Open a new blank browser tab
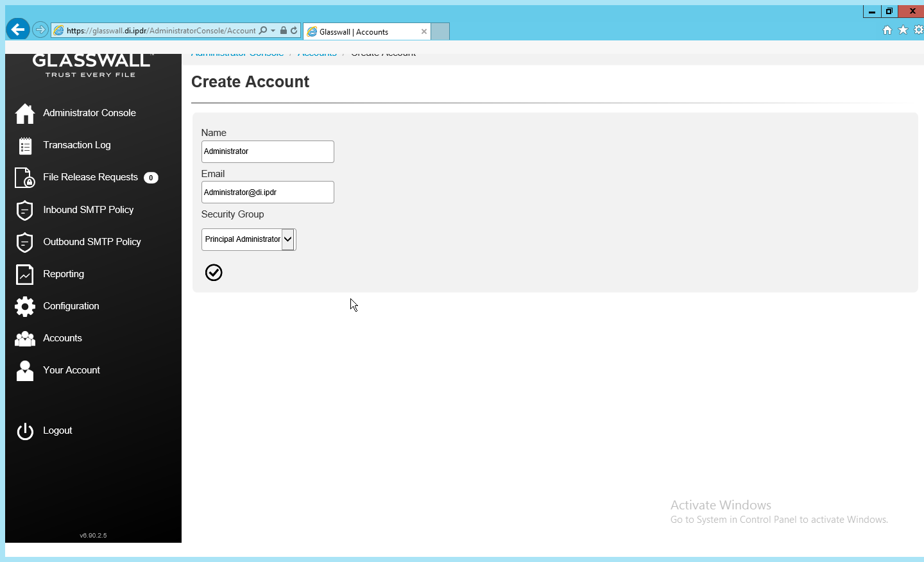Screen dimensions: 924x562 click(x=440, y=31)
